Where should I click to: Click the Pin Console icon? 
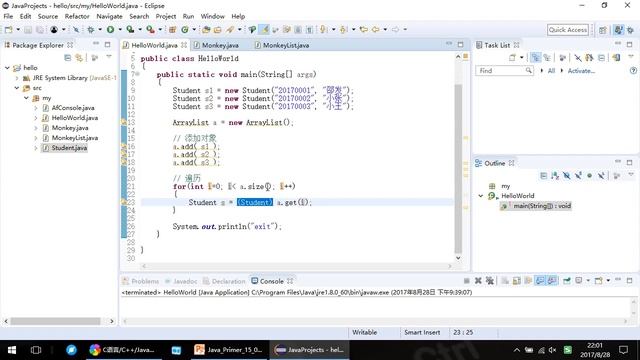coord(567,281)
